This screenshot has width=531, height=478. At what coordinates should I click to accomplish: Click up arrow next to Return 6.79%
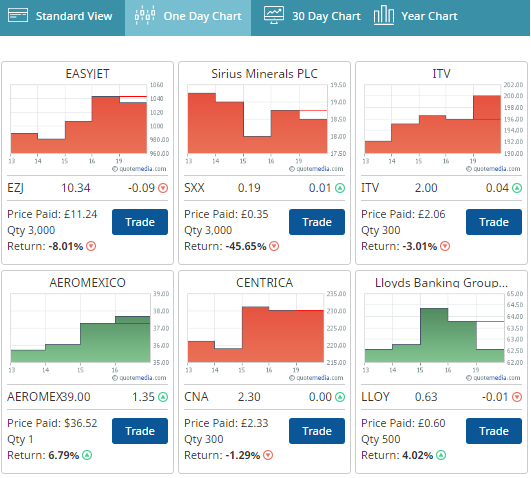pos(87,455)
